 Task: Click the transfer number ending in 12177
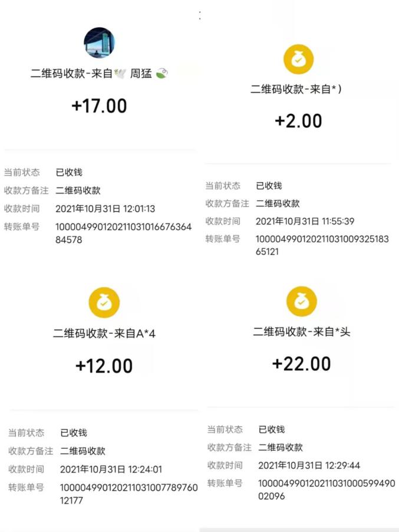pyautogui.click(x=128, y=494)
